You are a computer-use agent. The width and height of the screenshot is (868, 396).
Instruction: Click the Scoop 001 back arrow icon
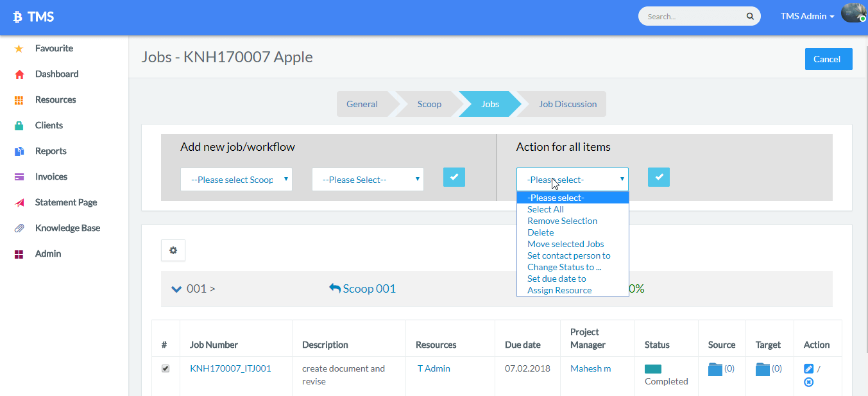click(x=335, y=289)
